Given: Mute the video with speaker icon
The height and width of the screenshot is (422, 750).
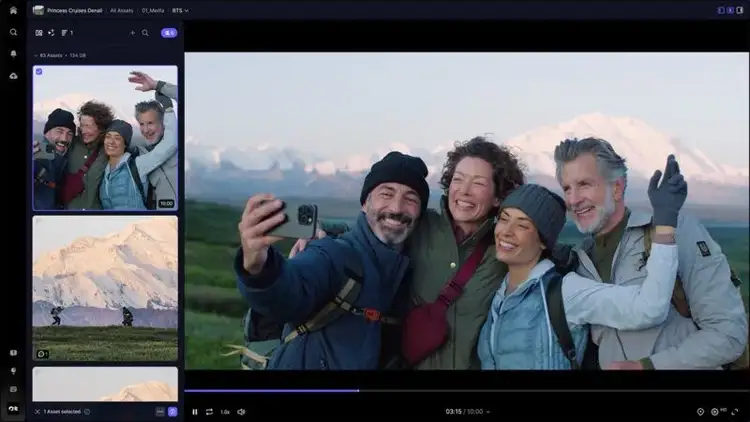Looking at the screenshot, I should click(241, 411).
